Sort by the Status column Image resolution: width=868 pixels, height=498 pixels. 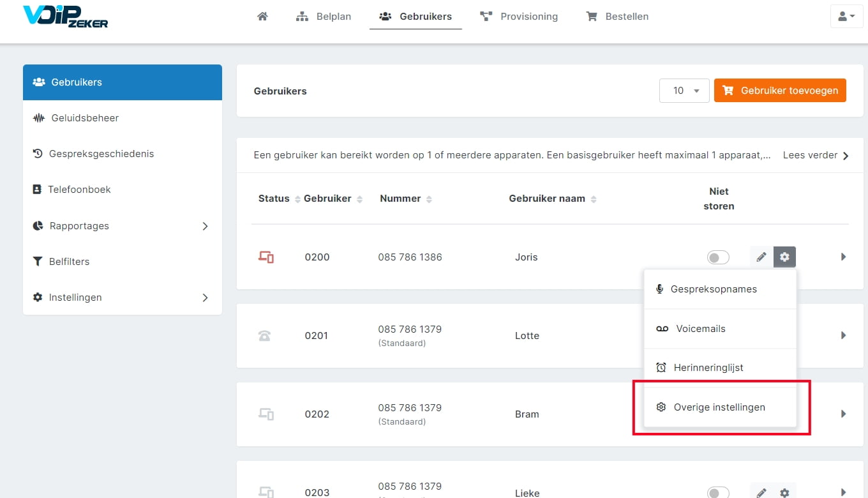[x=279, y=199]
